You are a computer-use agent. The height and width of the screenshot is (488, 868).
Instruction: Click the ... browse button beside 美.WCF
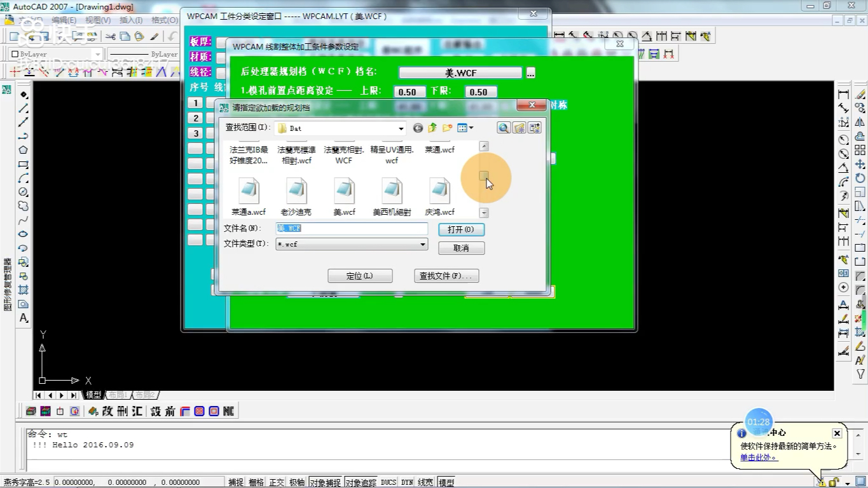[531, 73]
